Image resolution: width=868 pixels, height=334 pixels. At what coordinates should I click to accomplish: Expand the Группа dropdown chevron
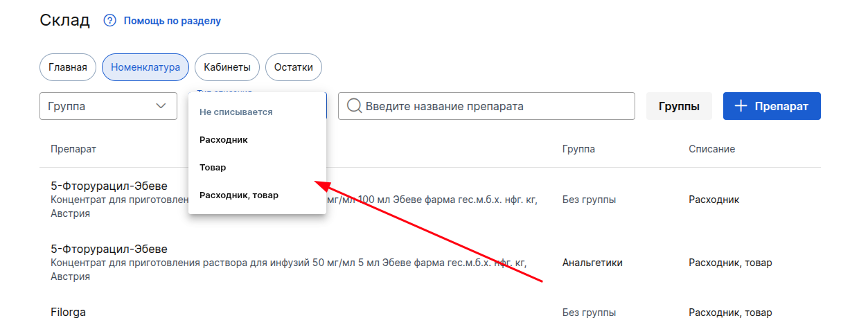tap(161, 106)
